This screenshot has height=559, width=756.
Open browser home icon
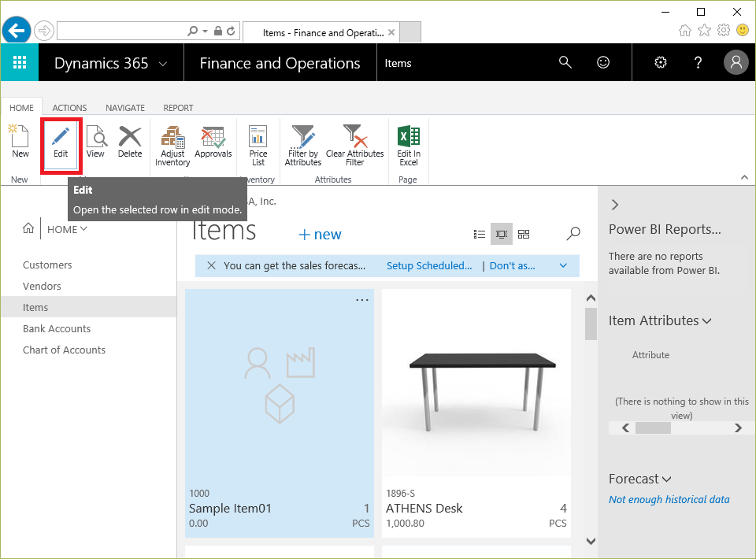[684, 31]
